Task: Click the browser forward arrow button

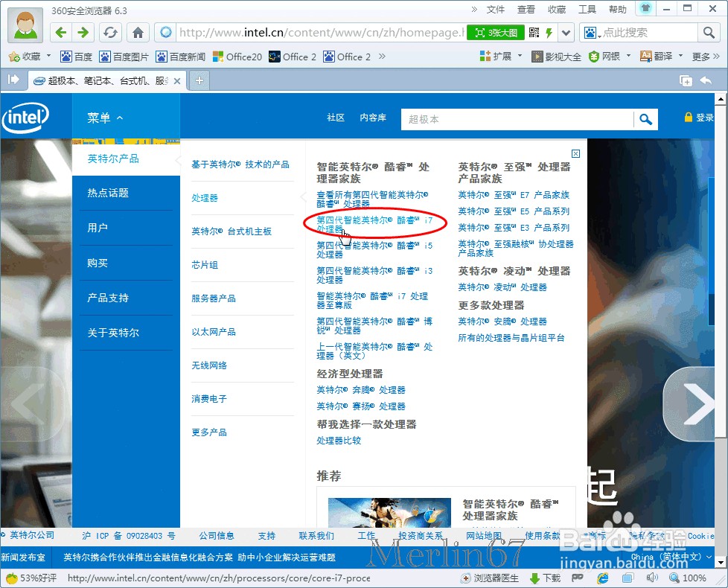Action: pos(83,33)
